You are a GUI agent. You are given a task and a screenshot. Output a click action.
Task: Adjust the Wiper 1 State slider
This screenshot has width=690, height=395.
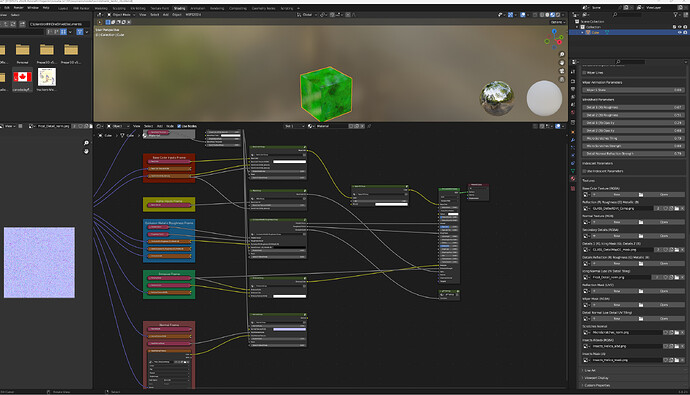(x=633, y=90)
